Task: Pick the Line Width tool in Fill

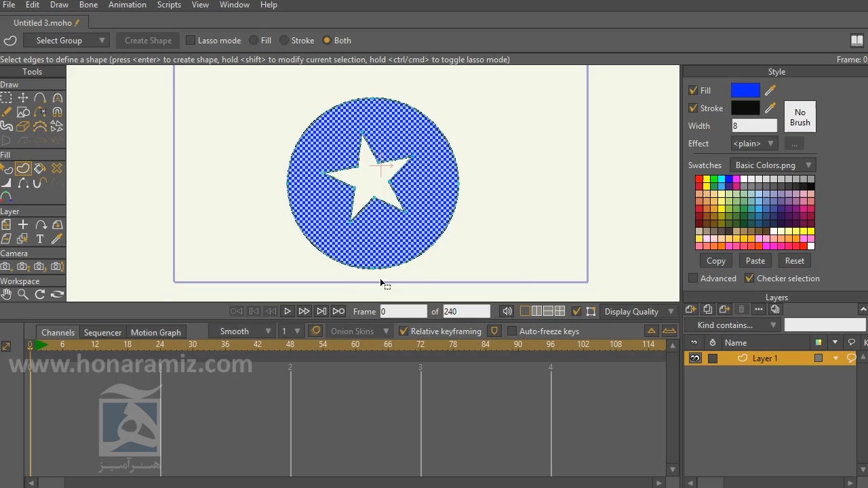Action: 6,182
